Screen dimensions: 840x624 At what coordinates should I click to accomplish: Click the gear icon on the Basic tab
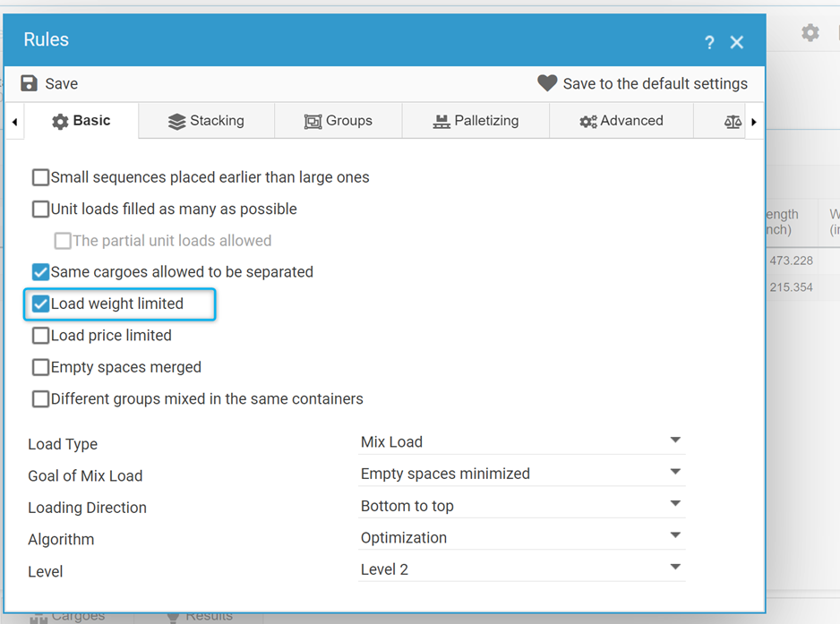coord(60,122)
